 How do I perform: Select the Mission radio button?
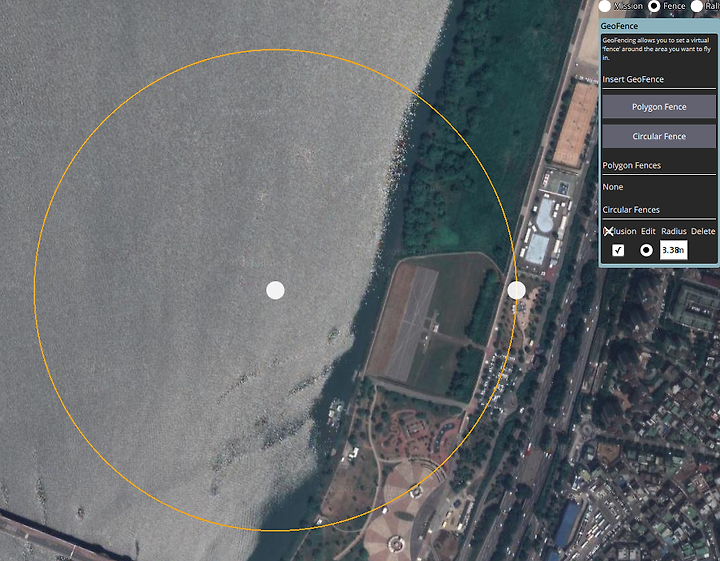pos(605,6)
